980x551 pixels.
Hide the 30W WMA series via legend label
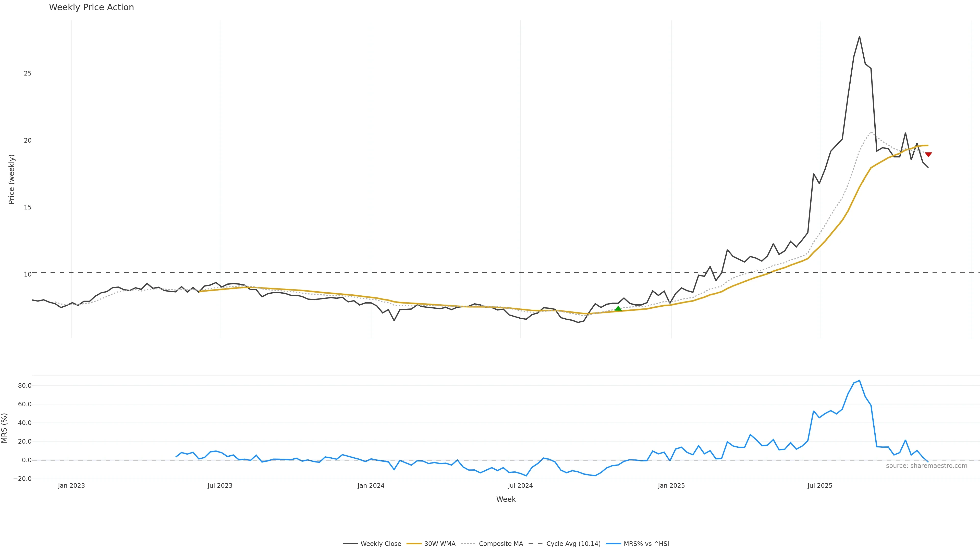point(440,544)
